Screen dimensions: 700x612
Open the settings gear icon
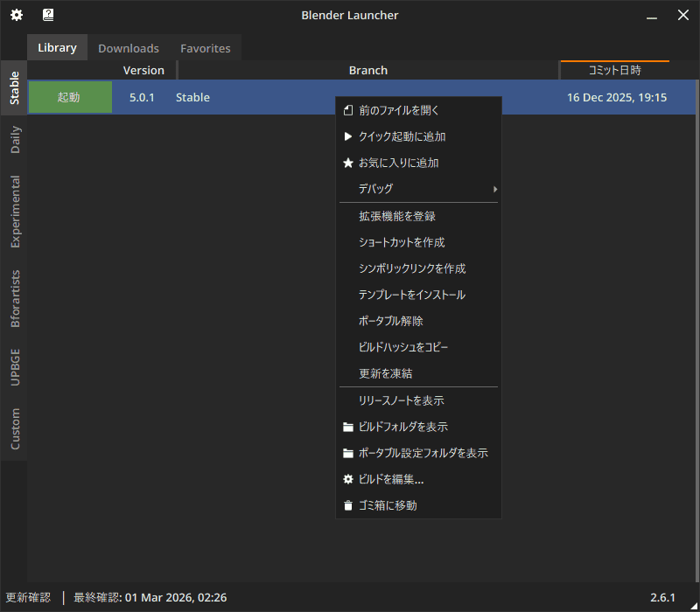tap(16, 15)
